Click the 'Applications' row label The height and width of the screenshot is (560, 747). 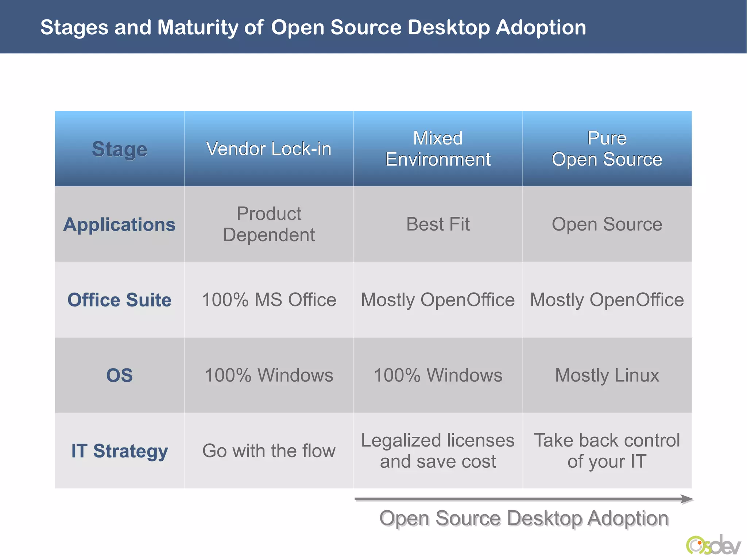pyautogui.click(x=120, y=224)
